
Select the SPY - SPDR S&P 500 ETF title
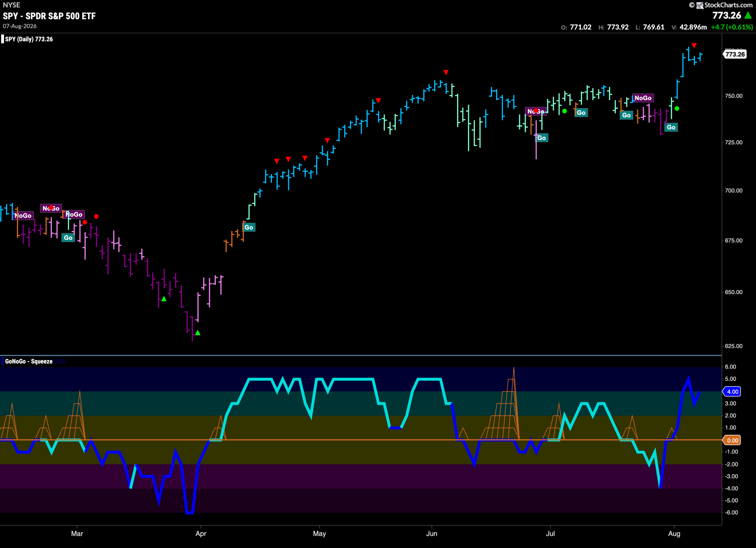coord(49,16)
